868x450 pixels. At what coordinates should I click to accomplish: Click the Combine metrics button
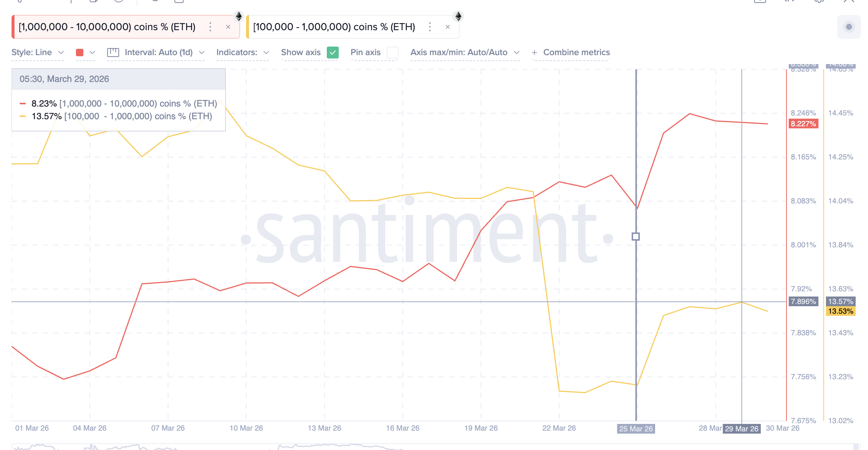point(571,53)
